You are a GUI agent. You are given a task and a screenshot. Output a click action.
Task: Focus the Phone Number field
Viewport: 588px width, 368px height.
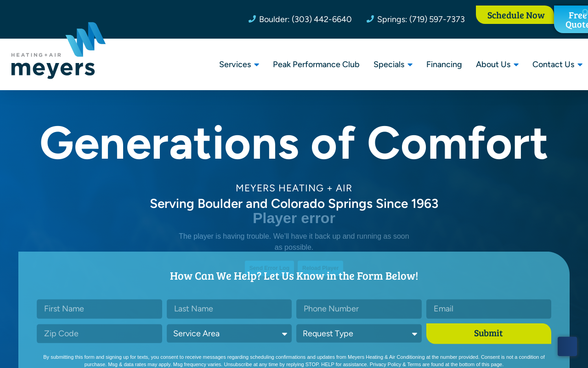coord(359,309)
